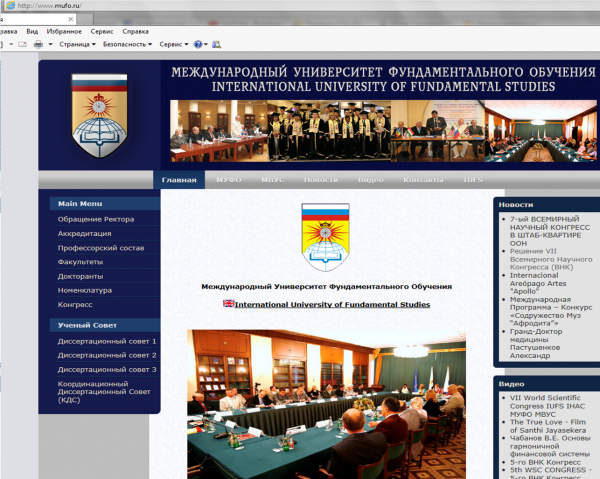
Task: Expand the Сервис dropdown in command bar
Action: pos(174,44)
